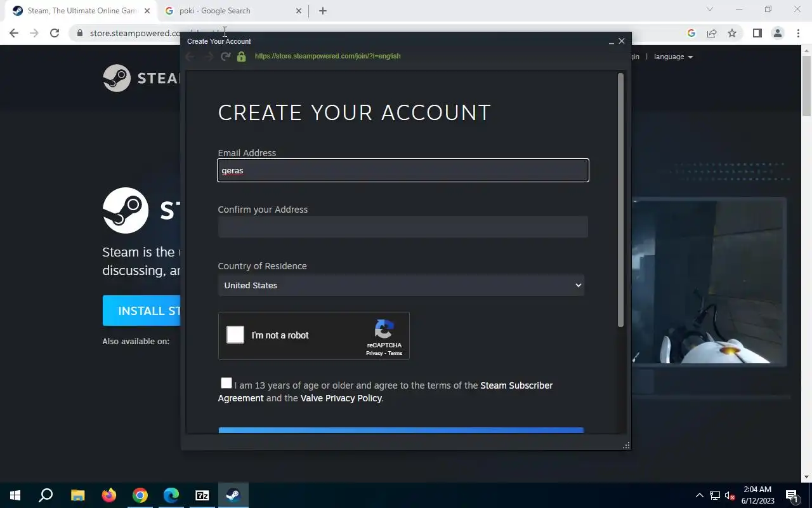
Task: Open Chrome three-dot menu
Action: click(x=798, y=33)
